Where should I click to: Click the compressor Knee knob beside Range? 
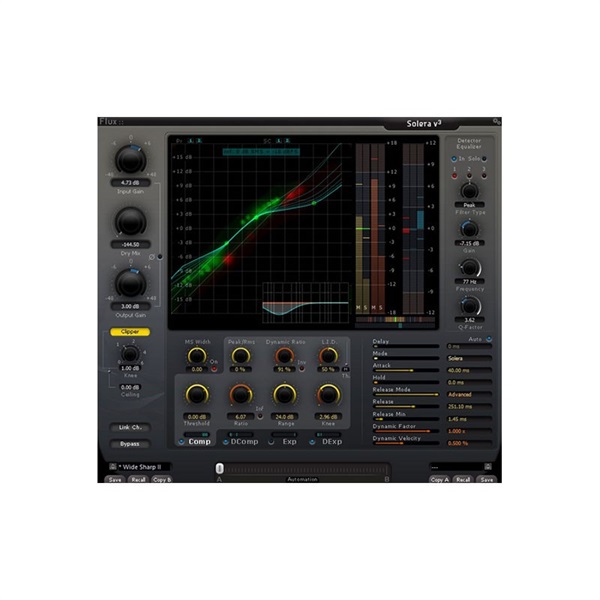click(328, 395)
